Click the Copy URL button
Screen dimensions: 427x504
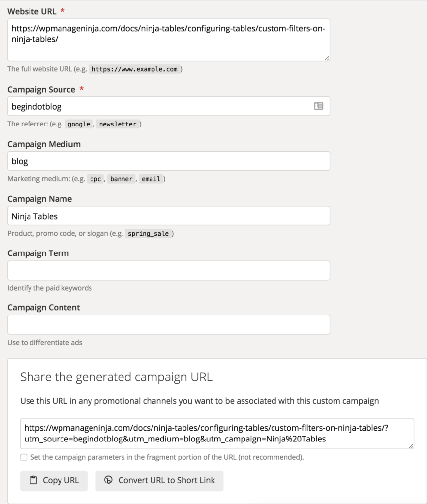click(x=54, y=480)
